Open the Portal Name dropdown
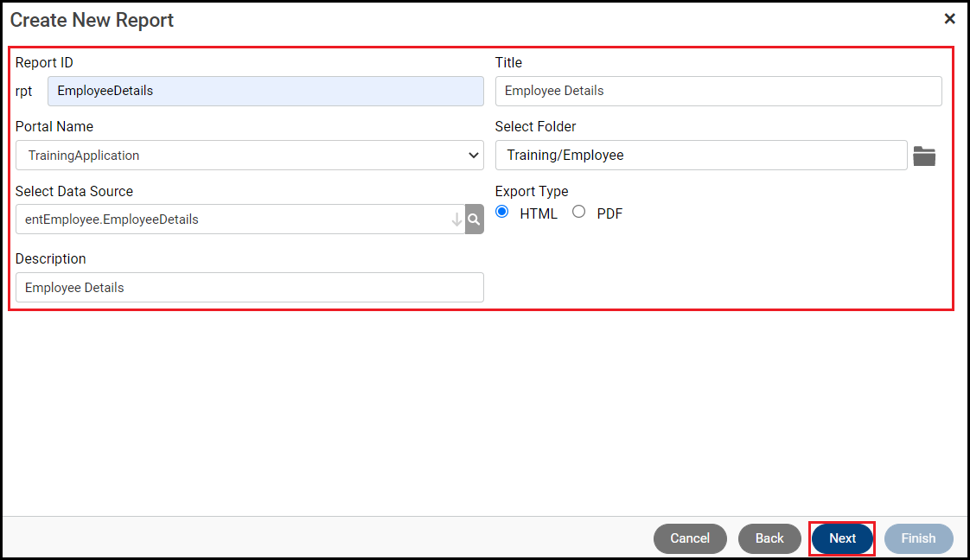This screenshot has height=560, width=970. pyautogui.click(x=249, y=156)
